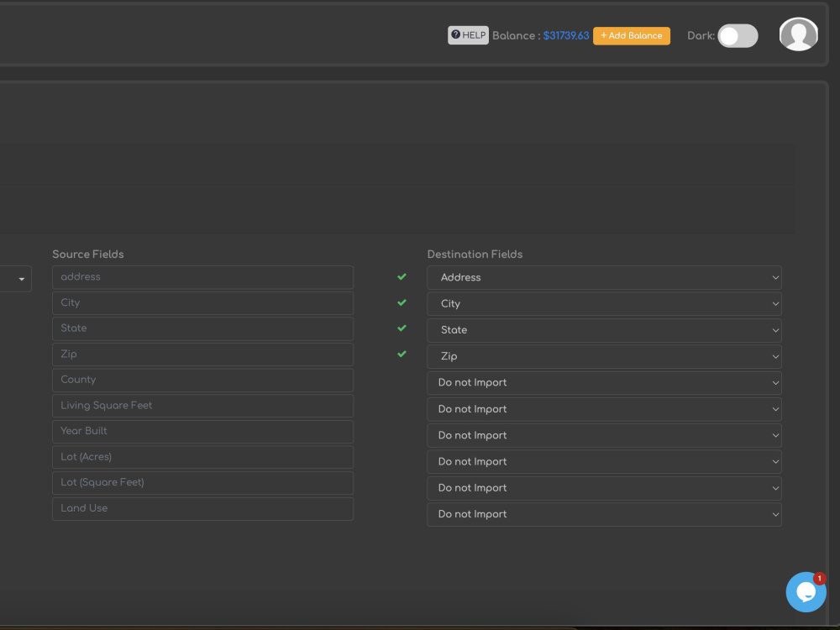Open destination dropdown for Land Use row
Viewport: 840px width, 630px height.
pos(604,514)
